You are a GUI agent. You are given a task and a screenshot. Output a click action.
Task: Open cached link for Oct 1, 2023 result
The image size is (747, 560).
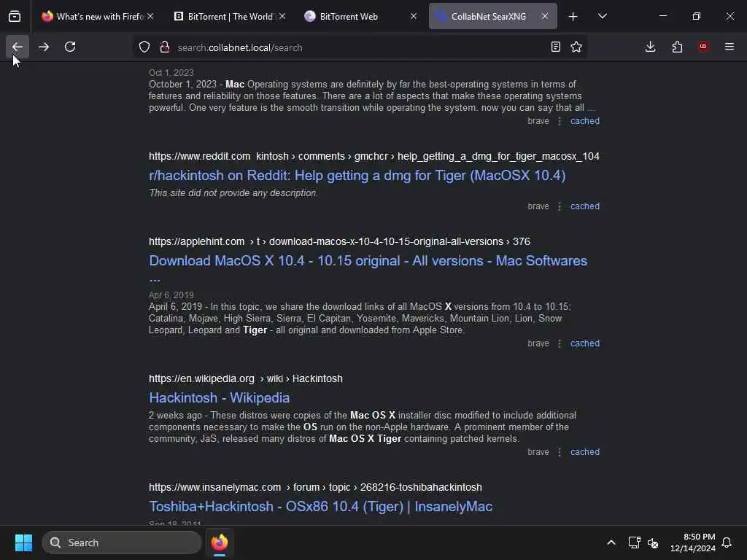(585, 121)
